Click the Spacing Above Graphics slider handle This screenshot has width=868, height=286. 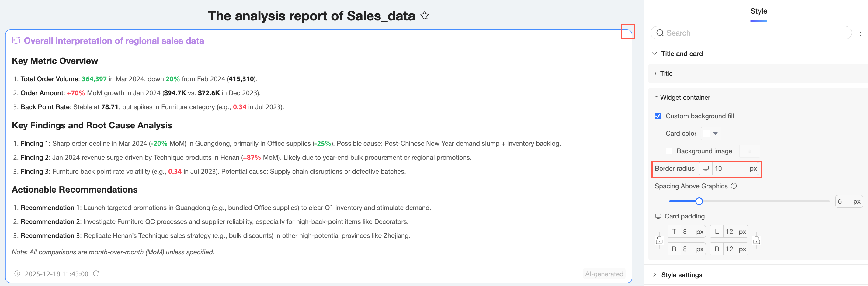pyautogui.click(x=699, y=201)
